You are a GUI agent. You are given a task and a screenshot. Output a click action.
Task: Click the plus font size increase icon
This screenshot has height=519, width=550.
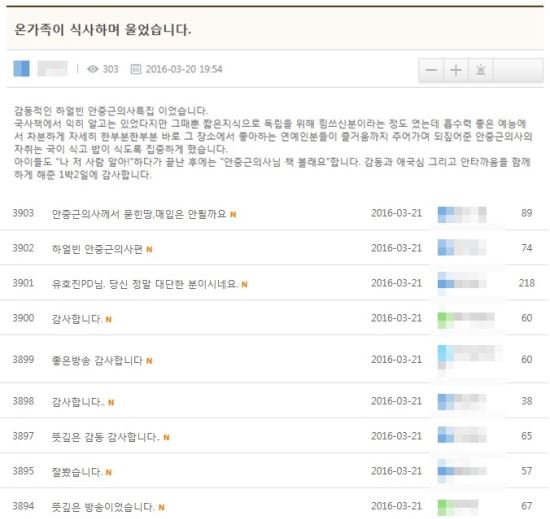(456, 70)
